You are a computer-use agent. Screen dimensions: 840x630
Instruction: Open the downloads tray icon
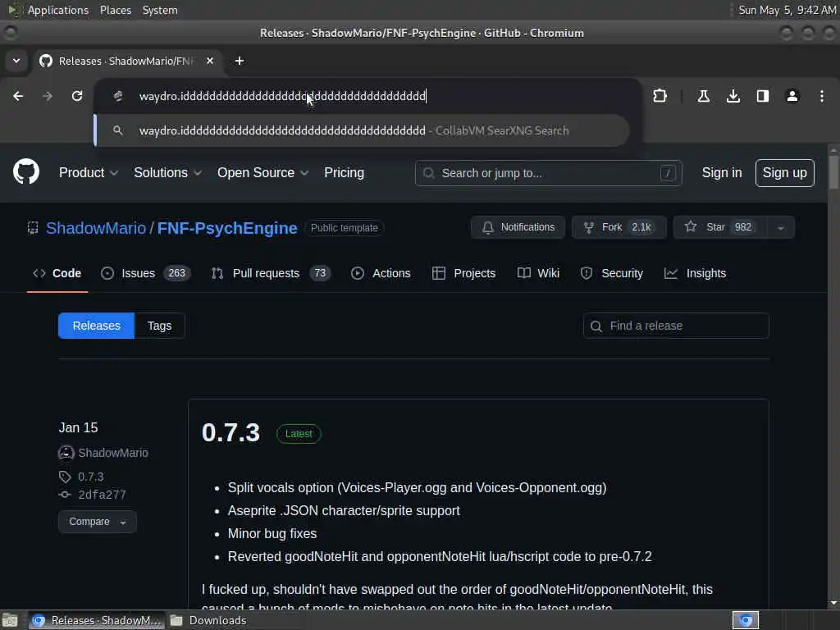pyautogui.click(x=733, y=96)
